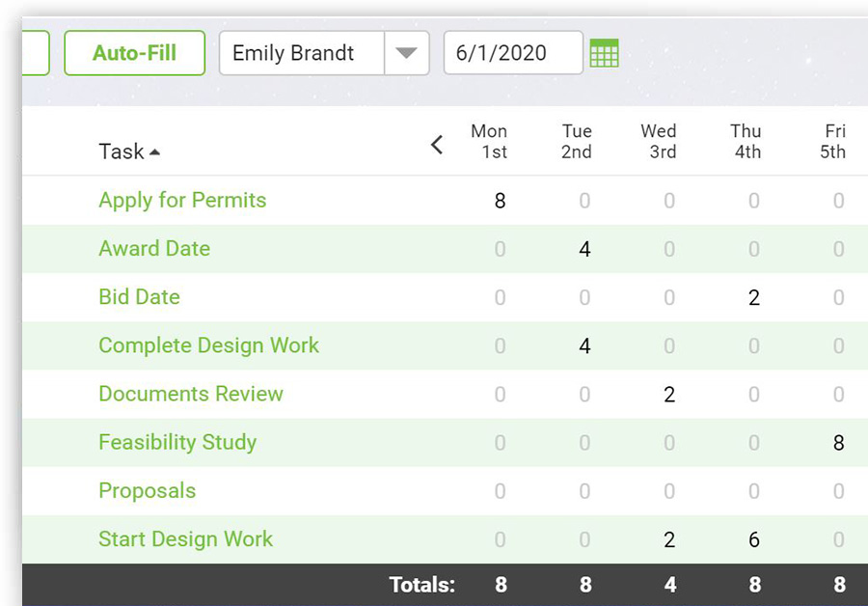The image size is (868, 606).
Task: Select Friday hours for Complete Design Work
Action: coord(839,346)
